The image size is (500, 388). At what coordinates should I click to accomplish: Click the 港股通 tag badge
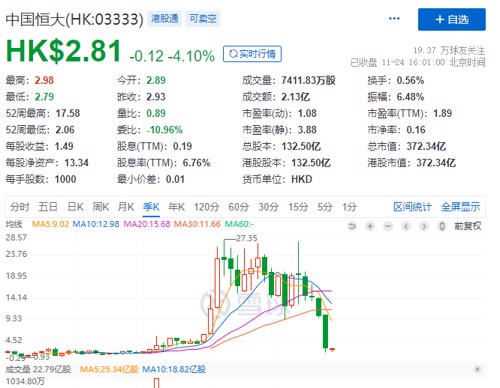[165, 18]
